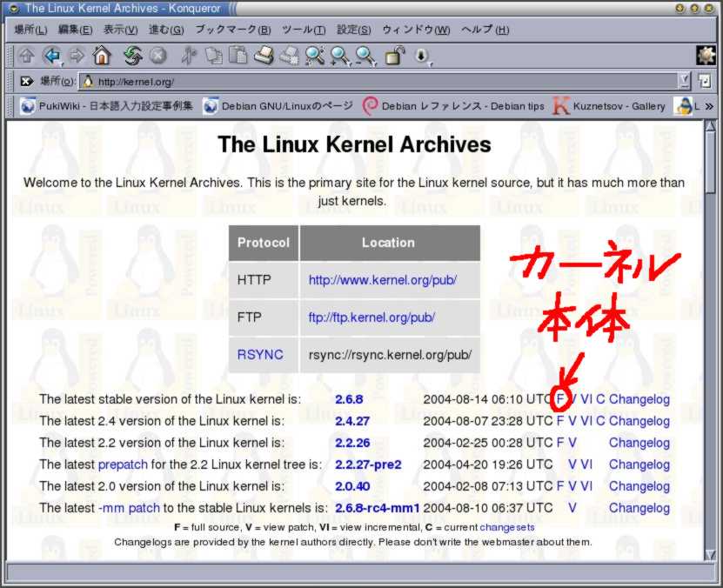Open the location URL history dropdown
The height and width of the screenshot is (588, 723).
[684, 81]
